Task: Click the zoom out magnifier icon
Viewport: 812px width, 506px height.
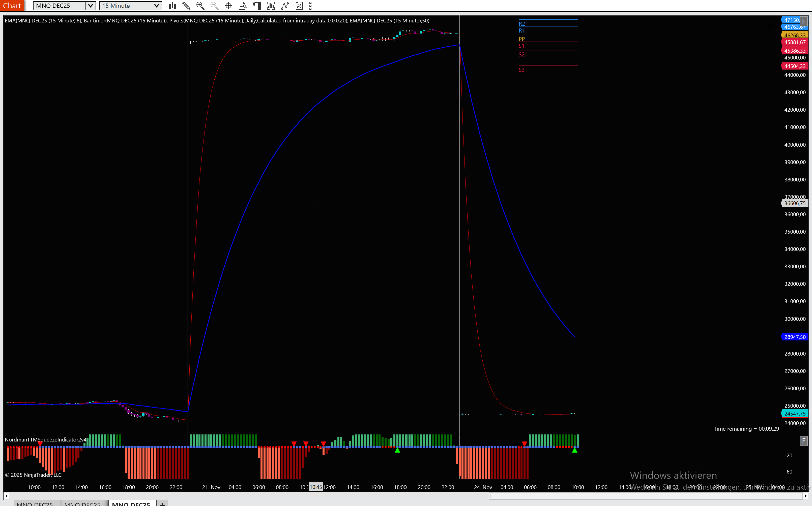Action: point(214,6)
